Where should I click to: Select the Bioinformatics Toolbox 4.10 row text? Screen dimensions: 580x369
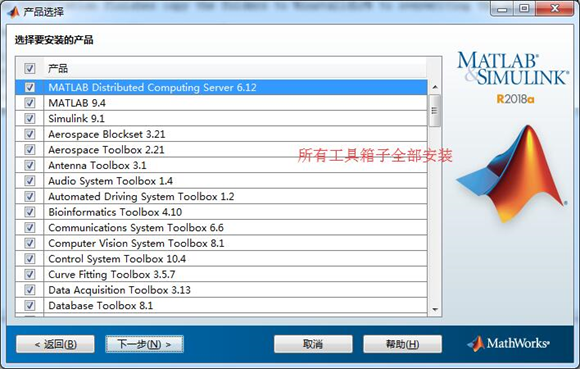[115, 212]
